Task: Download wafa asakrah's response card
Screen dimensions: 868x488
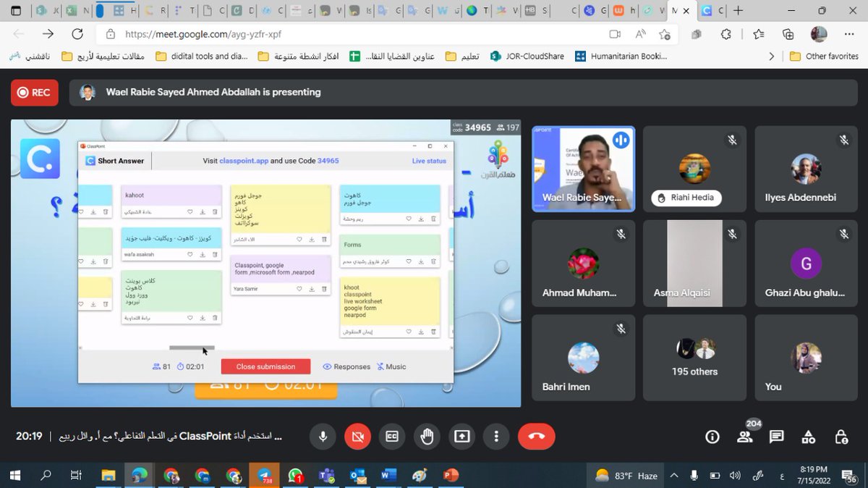Action: (x=203, y=255)
